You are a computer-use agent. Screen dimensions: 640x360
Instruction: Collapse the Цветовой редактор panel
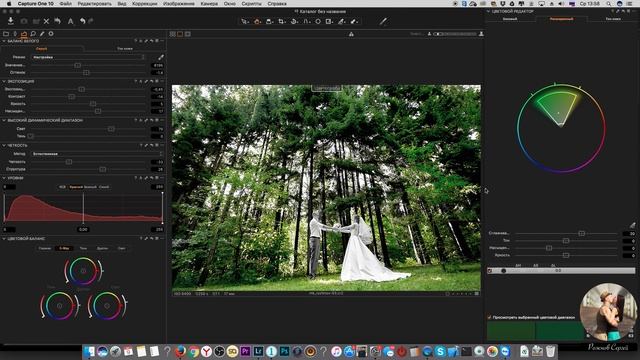[488, 11]
